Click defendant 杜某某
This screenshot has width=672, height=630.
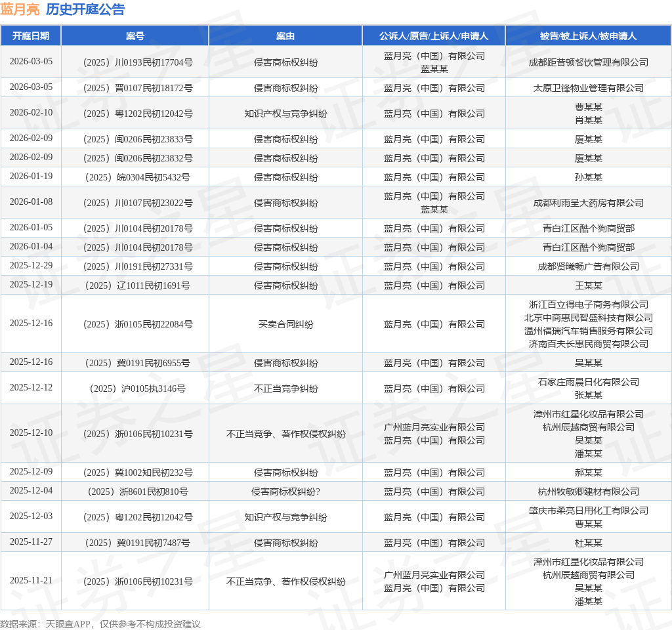588,543
